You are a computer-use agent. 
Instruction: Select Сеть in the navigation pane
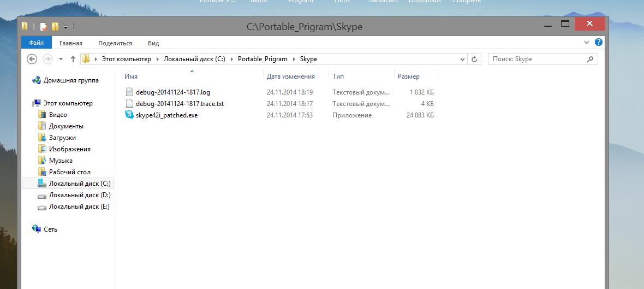point(51,229)
